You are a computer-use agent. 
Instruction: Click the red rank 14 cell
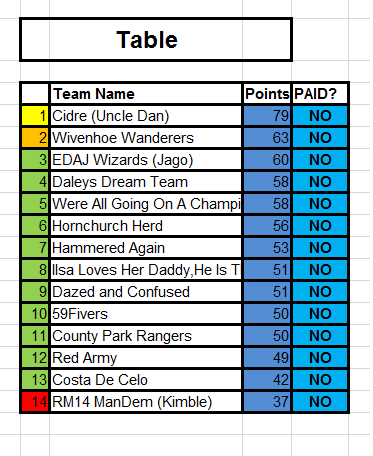click(35, 402)
